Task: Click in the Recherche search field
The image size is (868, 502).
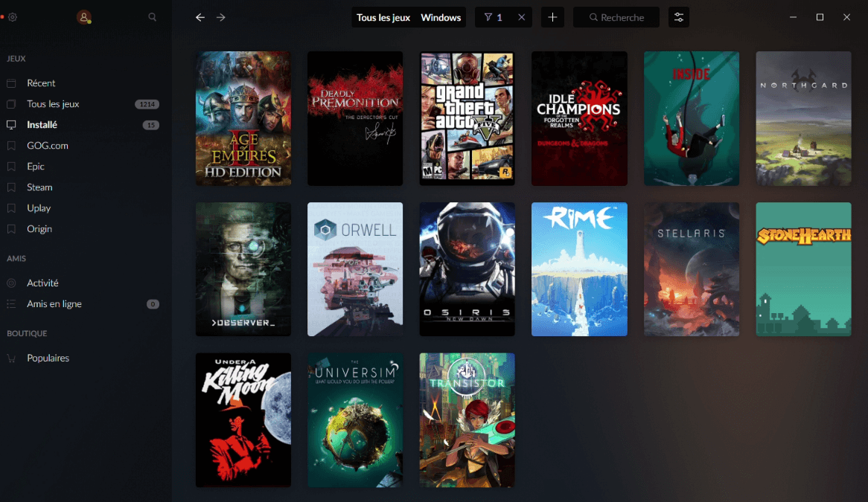Action: (x=622, y=17)
